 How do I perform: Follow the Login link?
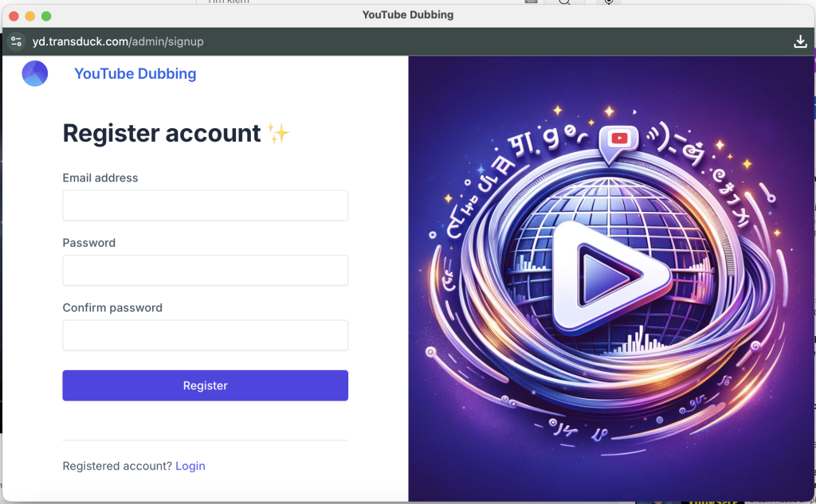190,466
